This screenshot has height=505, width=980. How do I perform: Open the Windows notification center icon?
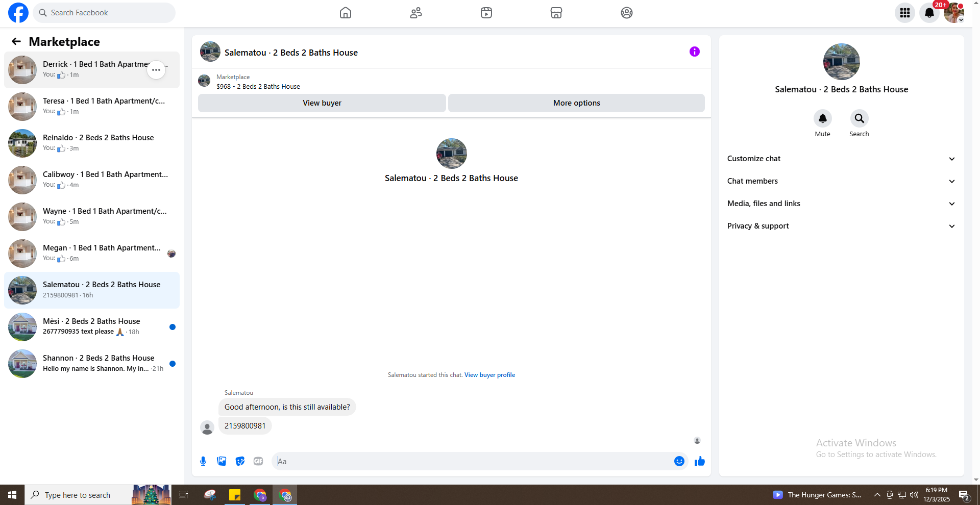point(964,495)
